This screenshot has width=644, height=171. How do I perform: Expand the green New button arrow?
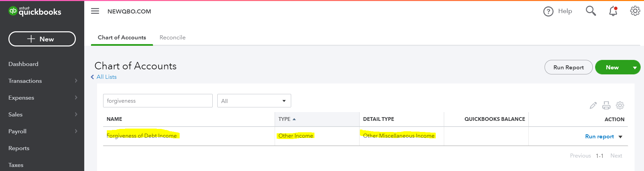tap(635, 68)
